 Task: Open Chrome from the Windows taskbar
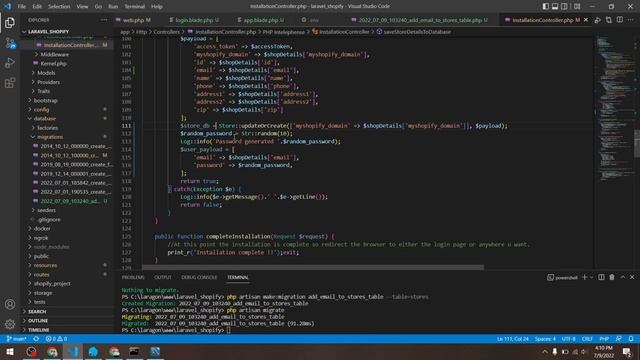tap(52, 351)
